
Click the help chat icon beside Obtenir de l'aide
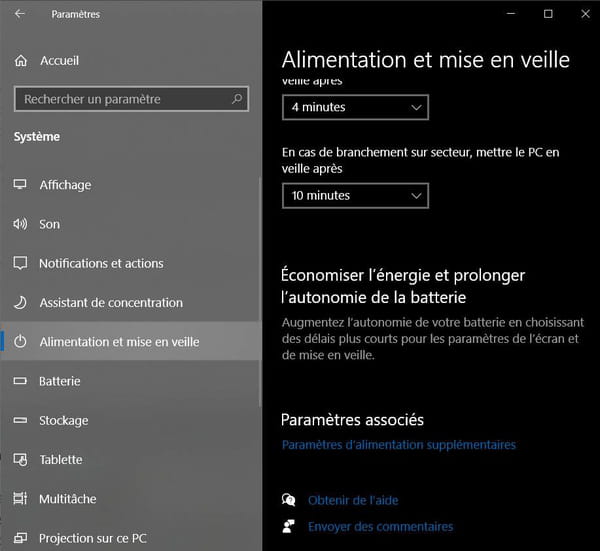289,500
